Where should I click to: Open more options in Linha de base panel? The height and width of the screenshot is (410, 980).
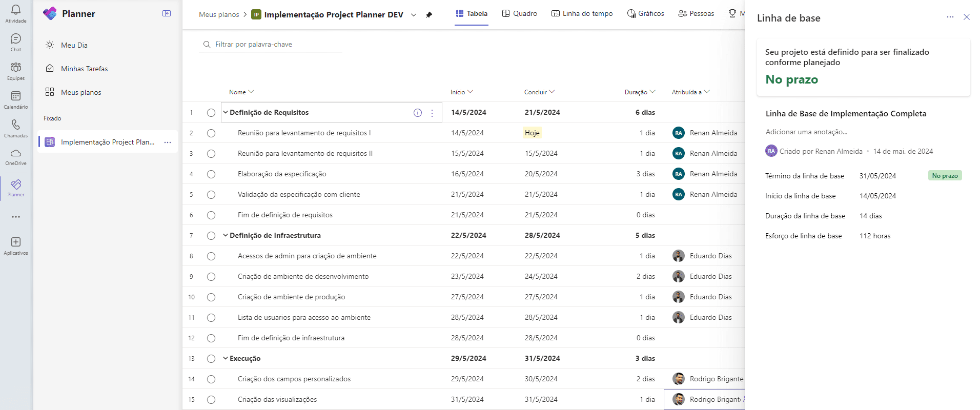click(950, 17)
